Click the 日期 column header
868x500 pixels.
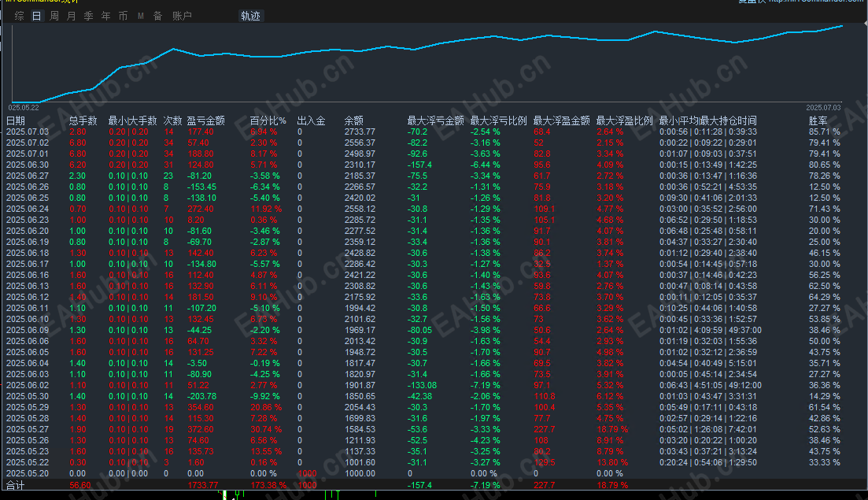tap(16, 120)
